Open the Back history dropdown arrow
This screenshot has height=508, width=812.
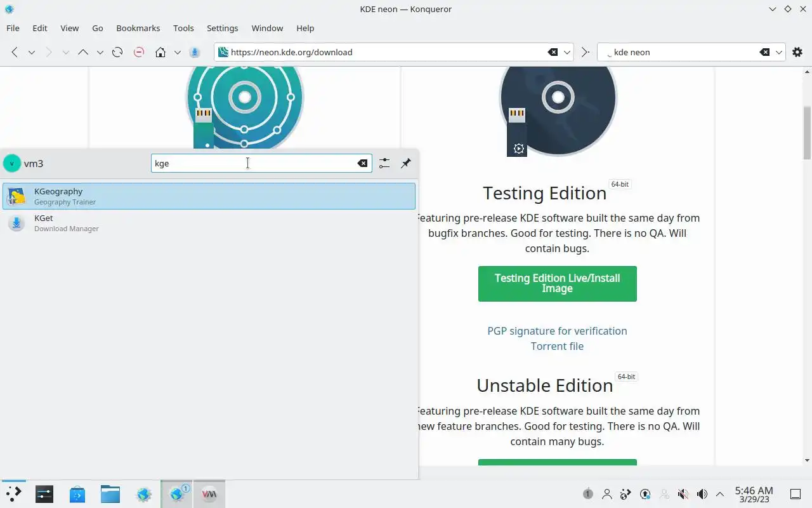coord(31,52)
